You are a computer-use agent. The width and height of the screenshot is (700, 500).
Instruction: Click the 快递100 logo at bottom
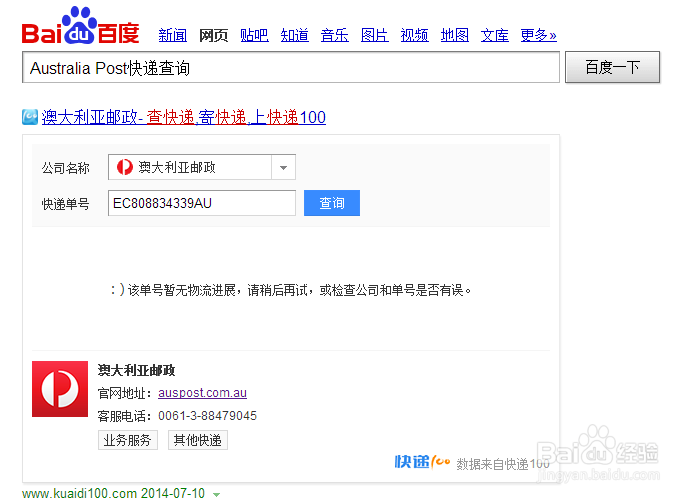[x=422, y=462]
